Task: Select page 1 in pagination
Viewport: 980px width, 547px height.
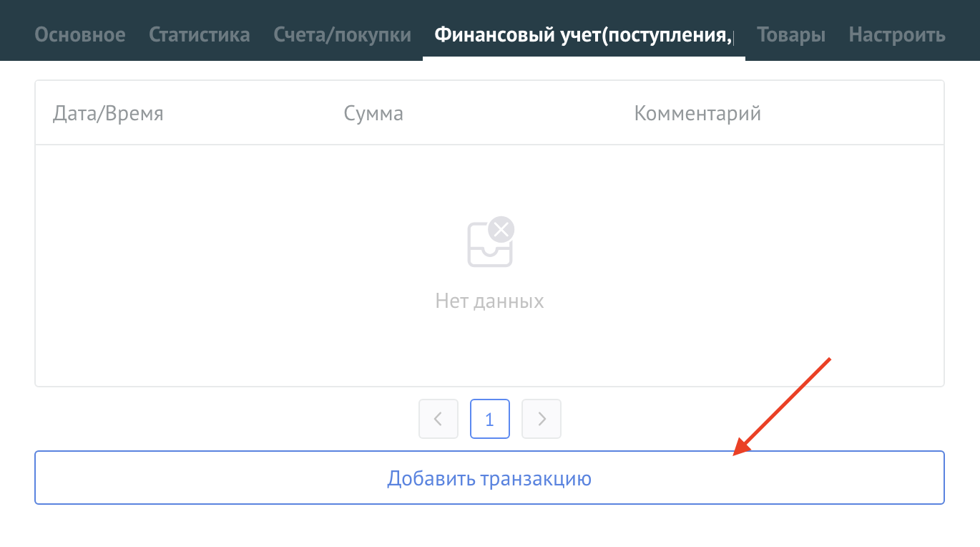Action: (490, 419)
